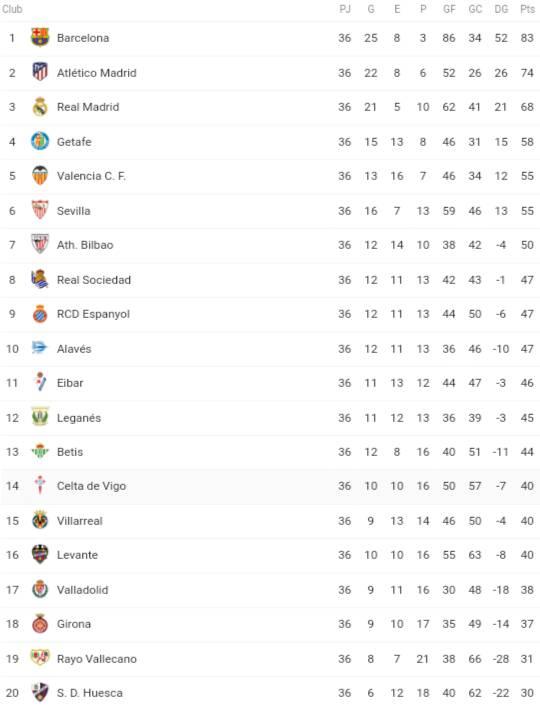The height and width of the screenshot is (708, 540).
Task: Click the Barcelona club crest
Action: tap(40, 37)
